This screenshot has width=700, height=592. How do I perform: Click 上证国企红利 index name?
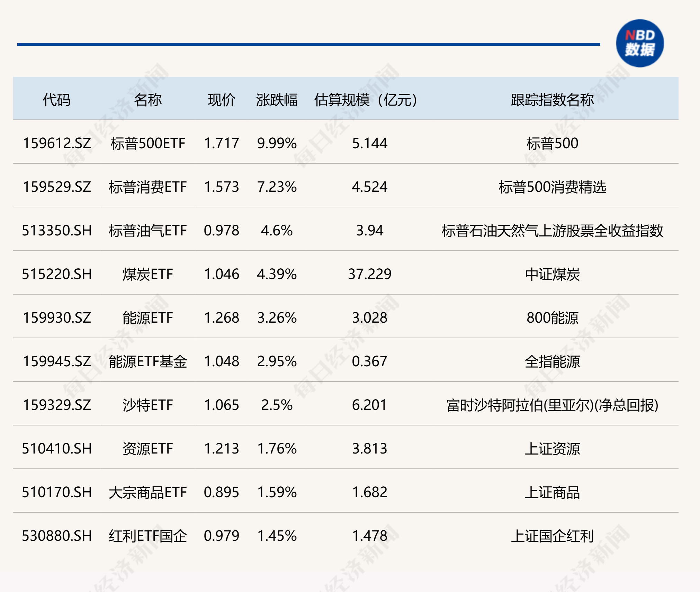click(x=552, y=536)
